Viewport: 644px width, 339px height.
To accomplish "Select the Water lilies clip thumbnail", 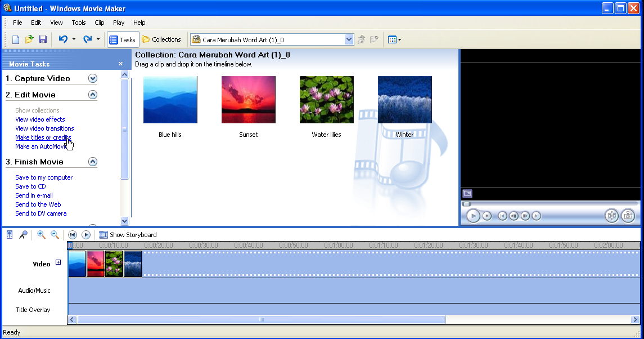I will (x=327, y=100).
